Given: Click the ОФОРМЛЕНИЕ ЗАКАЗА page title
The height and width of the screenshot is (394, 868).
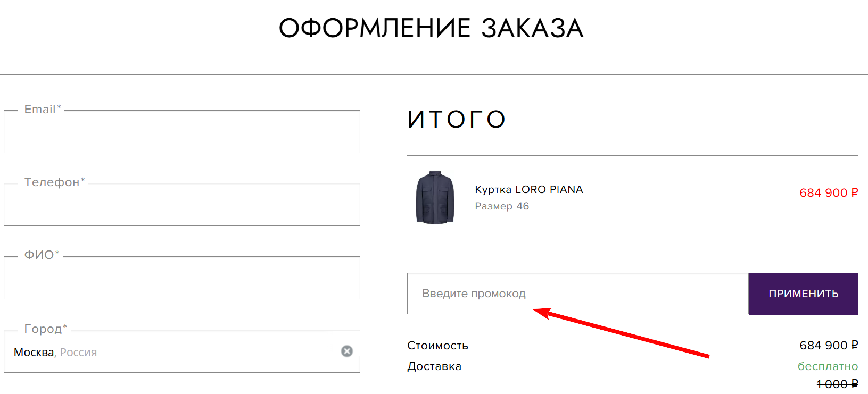Looking at the screenshot, I should (431, 28).
